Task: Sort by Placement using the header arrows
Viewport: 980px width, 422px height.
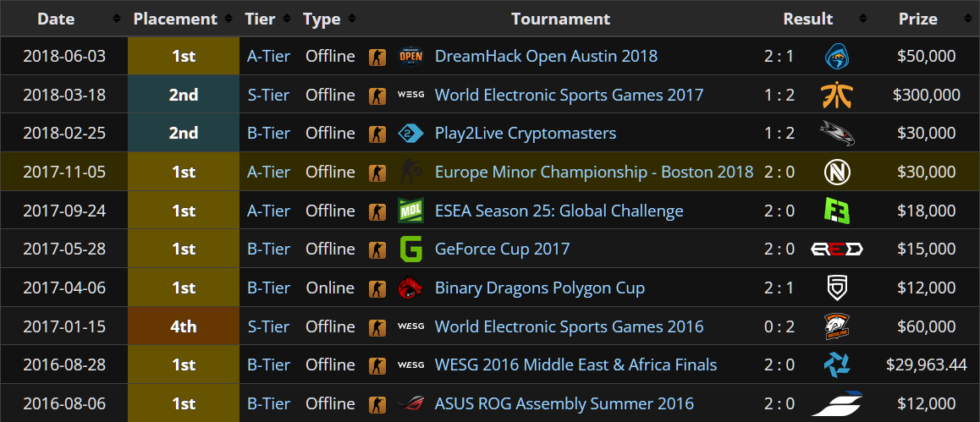Action: (x=228, y=19)
